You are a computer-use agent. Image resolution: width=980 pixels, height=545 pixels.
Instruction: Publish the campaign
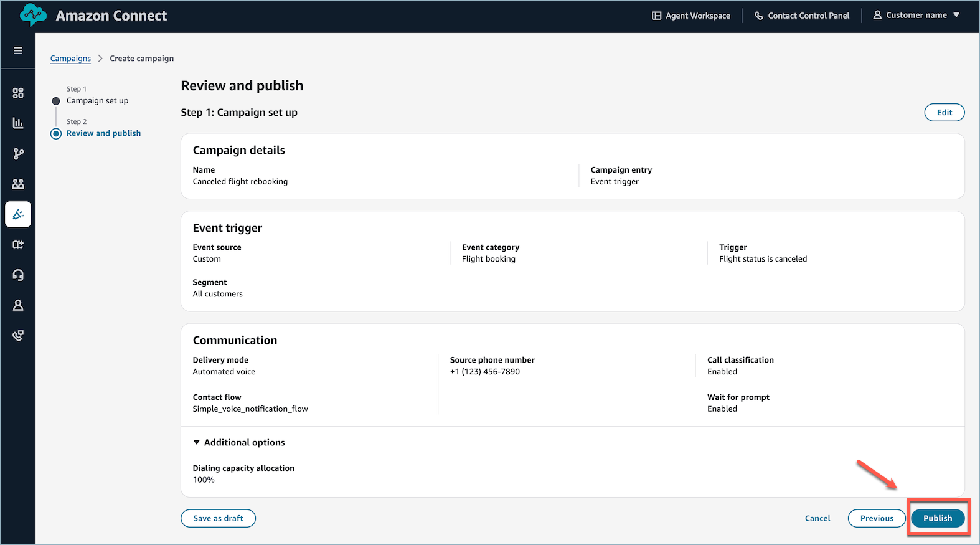click(x=937, y=518)
